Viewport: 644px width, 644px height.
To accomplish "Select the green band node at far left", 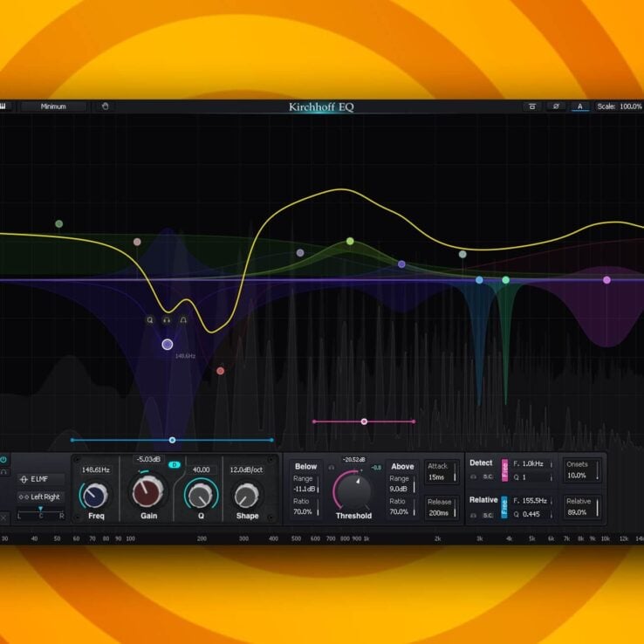I will tap(58, 224).
